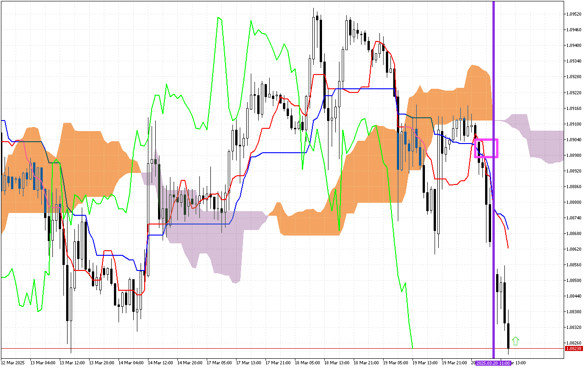Image resolution: width=588 pixels, height=368 pixels.
Task: Click the 1.08500 price scale label
Action: pyautogui.click(x=575, y=280)
